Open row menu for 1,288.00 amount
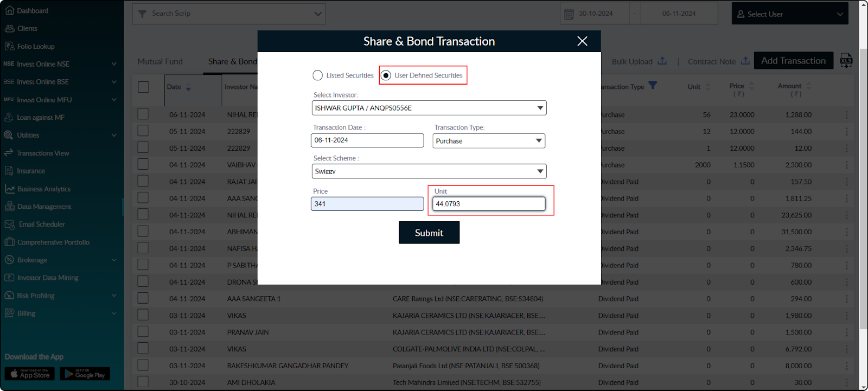The image size is (868, 391). click(846, 115)
